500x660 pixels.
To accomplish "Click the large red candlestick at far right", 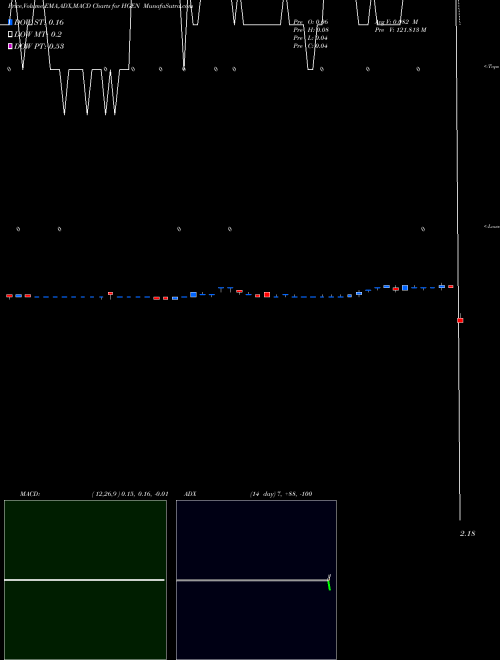I will [460, 320].
